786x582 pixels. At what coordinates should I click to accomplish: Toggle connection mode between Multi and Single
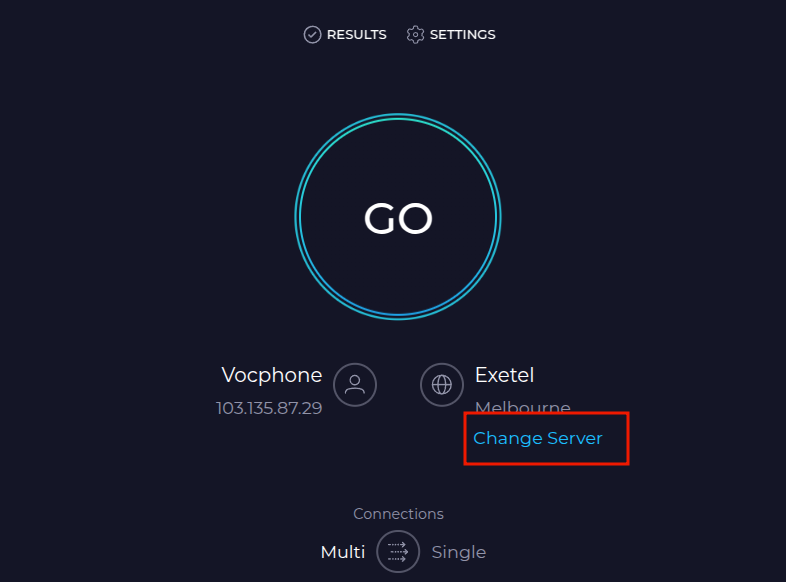pos(398,551)
